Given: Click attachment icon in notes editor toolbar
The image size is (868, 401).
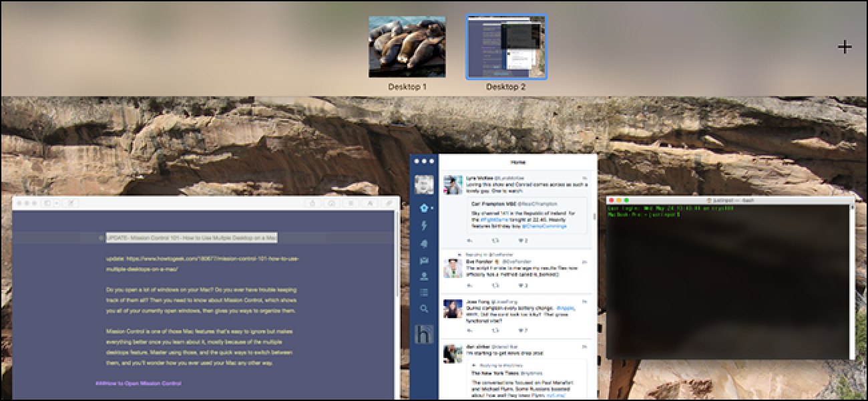Looking at the screenshot, I should pyautogui.click(x=389, y=203).
